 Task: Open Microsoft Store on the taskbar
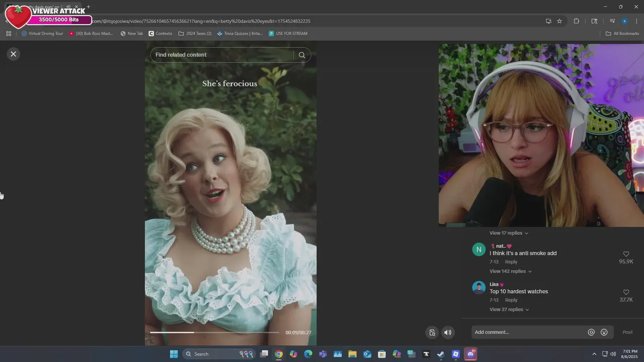click(x=382, y=354)
